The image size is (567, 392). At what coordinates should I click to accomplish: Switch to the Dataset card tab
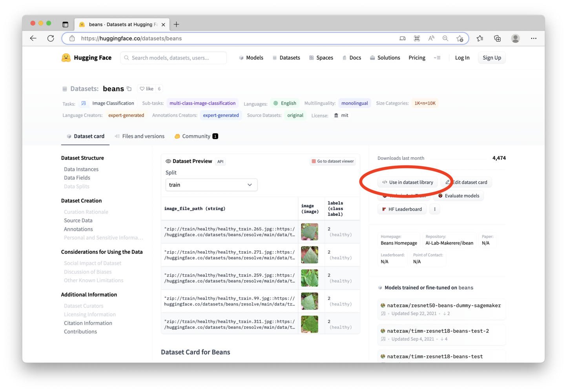click(85, 136)
